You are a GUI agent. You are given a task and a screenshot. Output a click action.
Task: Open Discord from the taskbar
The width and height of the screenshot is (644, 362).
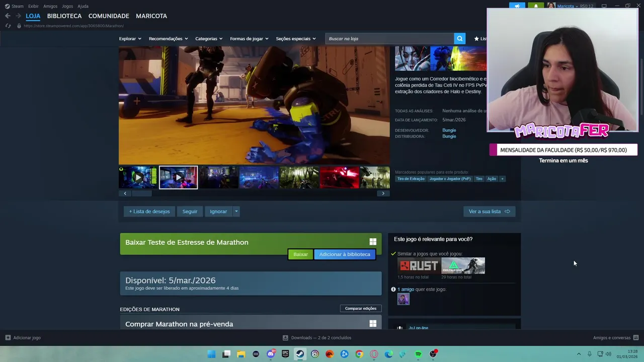[271, 354]
